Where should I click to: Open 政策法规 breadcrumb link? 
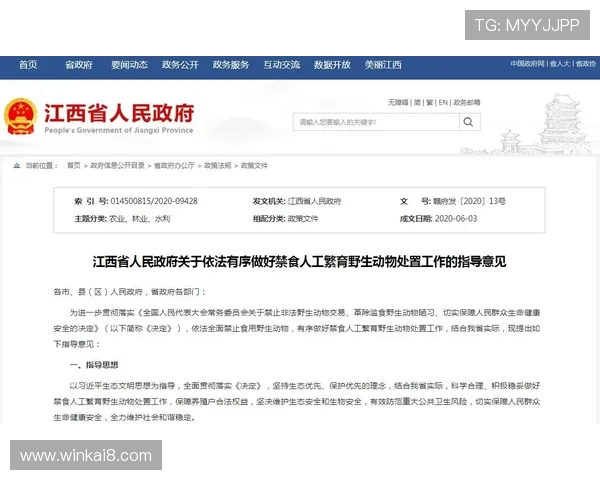[x=217, y=165]
